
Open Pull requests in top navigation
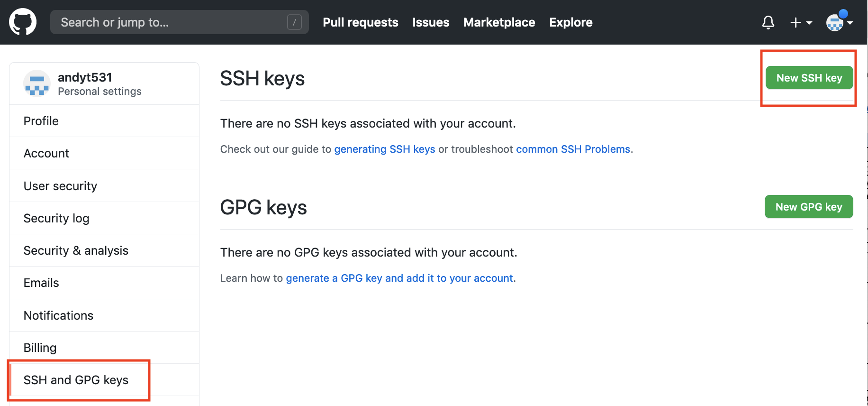coord(360,22)
